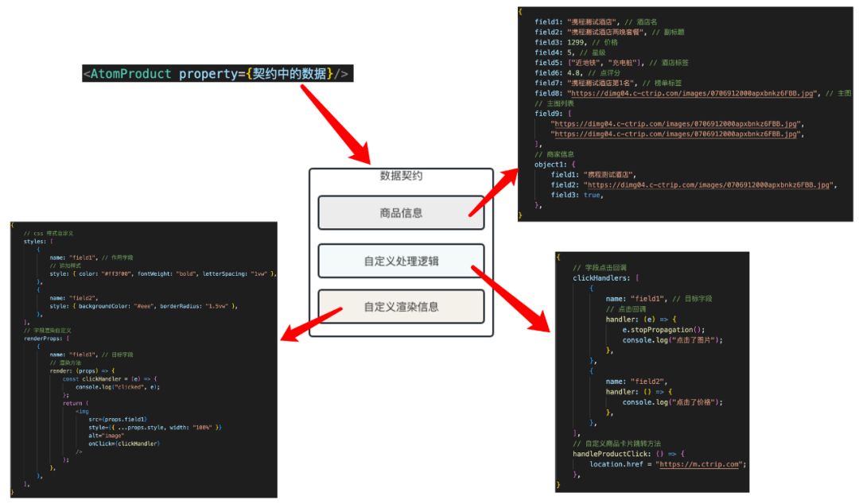Select the 自定义处理逻辑 box
The width and height of the screenshot is (859, 504).
[x=401, y=262]
